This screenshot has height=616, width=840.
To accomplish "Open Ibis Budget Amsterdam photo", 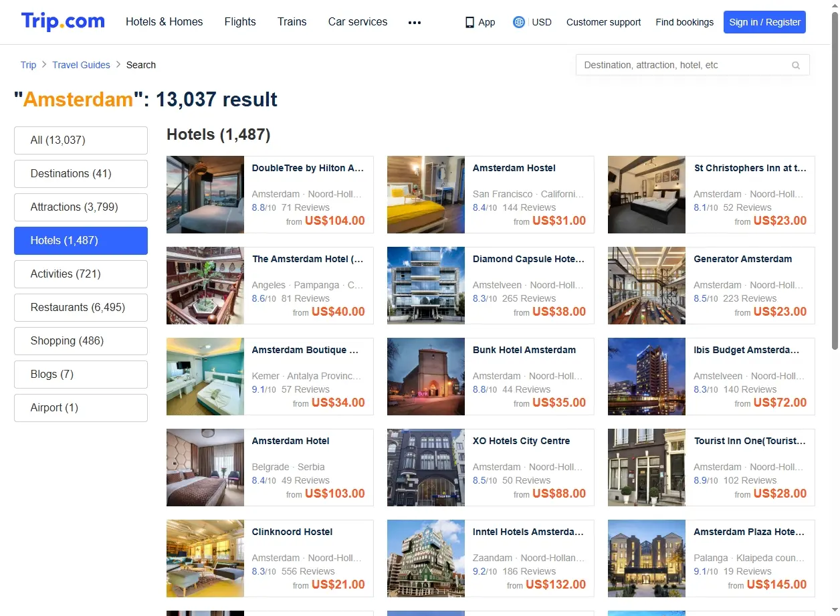I will point(647,377).
